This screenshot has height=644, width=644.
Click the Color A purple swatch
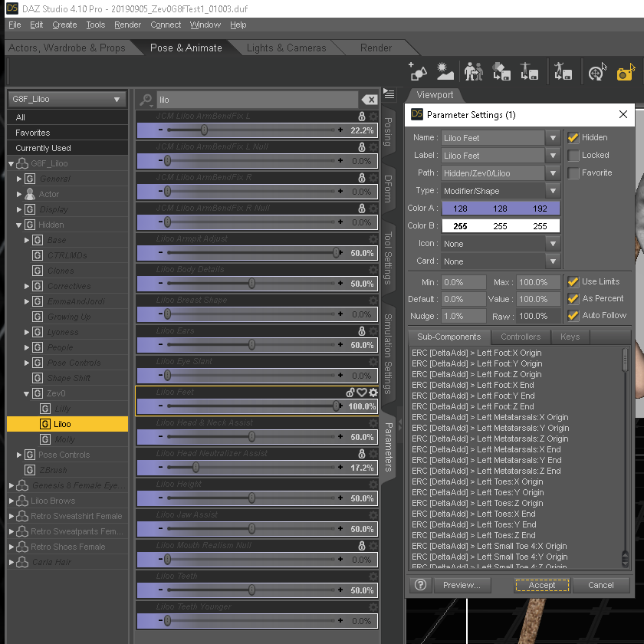tap(500, 209)
